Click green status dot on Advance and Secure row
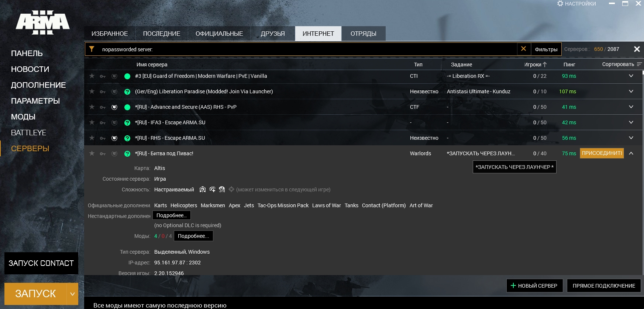The height and width of the screenshot is (309, 644). click(x=127, y=107)
